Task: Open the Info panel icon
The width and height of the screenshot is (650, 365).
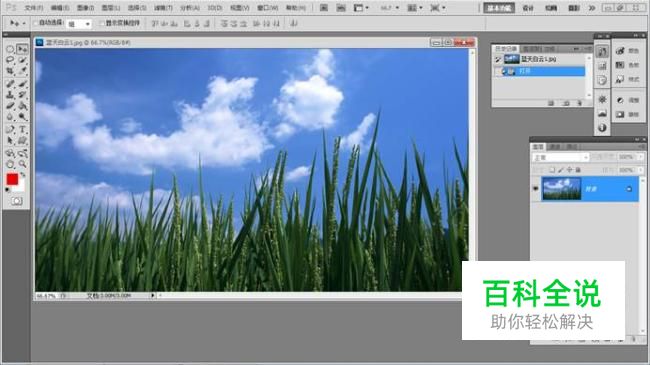Action: coord(602,128)
